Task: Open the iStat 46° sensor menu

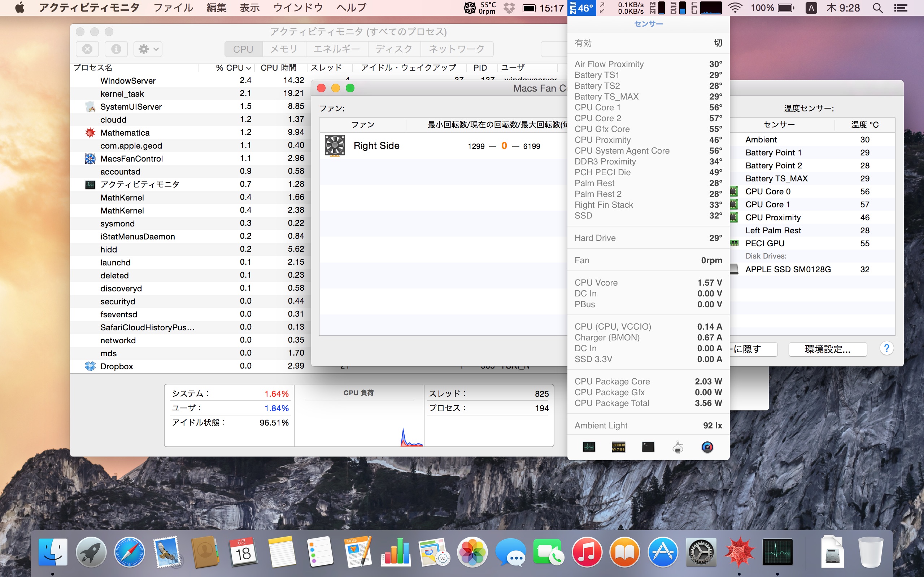Action: (582, 8)
